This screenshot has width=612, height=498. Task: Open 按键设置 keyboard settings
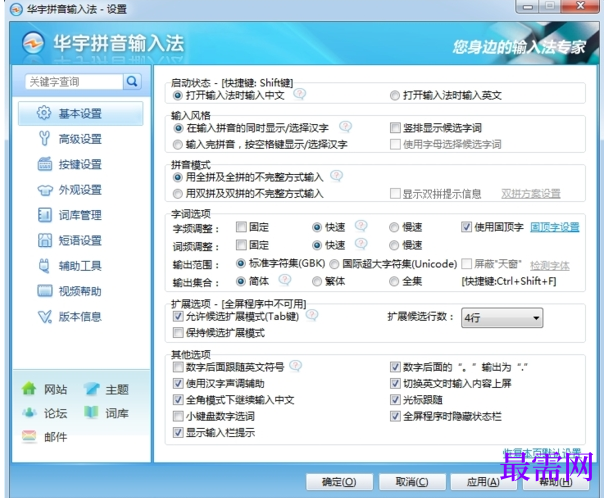point(79,164)
